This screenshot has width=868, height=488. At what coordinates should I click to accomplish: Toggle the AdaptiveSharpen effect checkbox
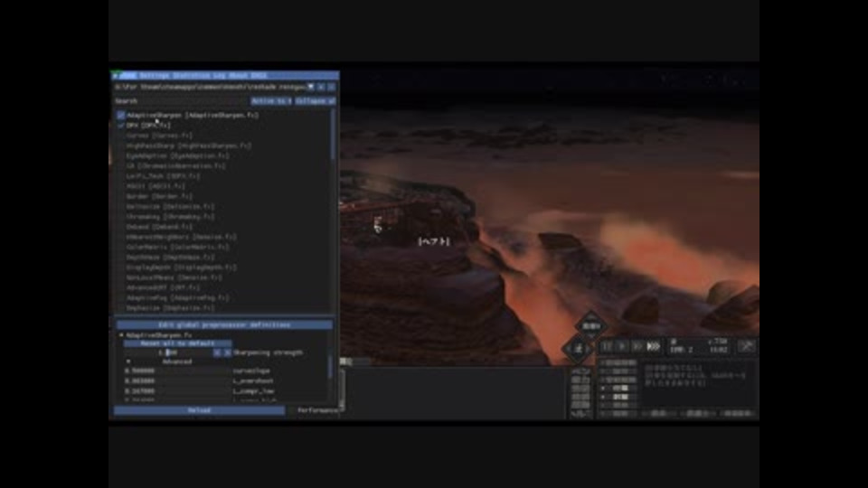click(x=121, y=115)
